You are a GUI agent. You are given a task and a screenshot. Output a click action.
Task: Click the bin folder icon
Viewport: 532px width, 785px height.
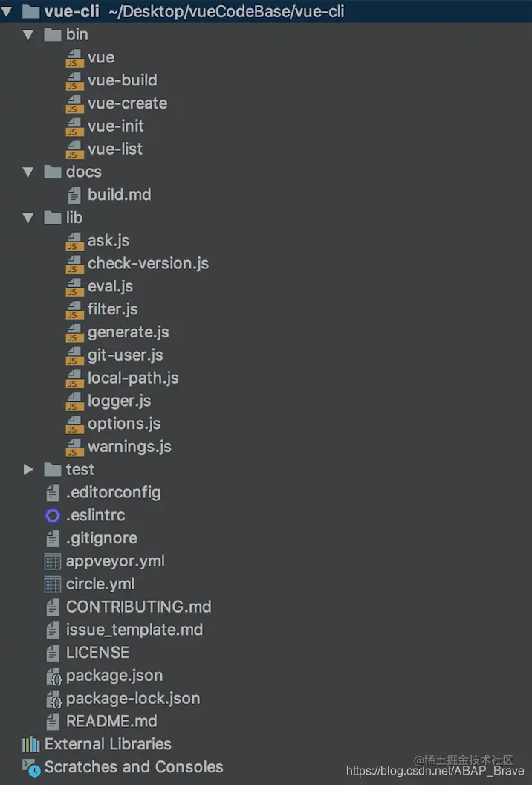[53, 34]
